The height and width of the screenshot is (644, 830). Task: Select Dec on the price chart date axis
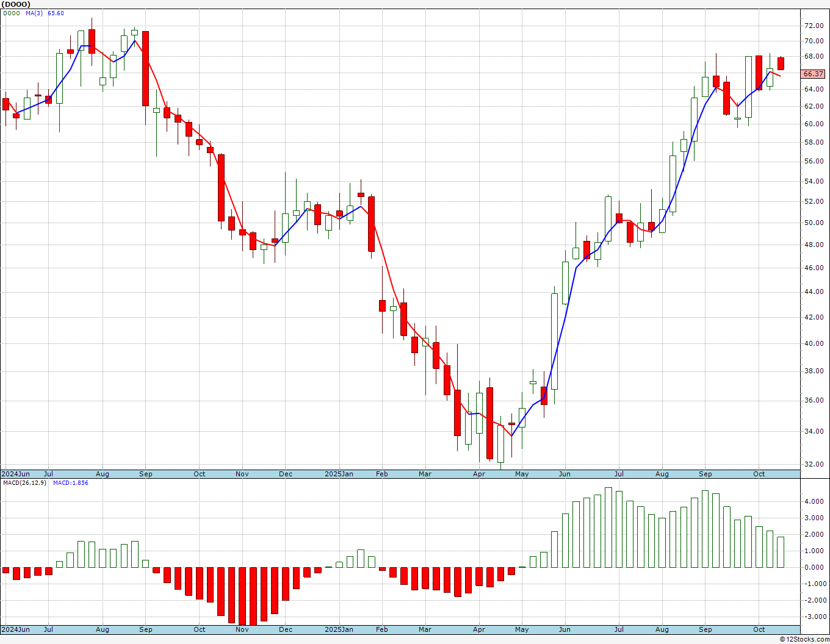point(286,474)
